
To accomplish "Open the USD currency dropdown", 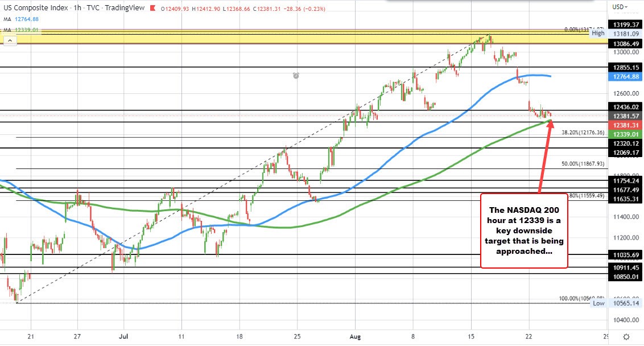I will click(x=620, y=7).
